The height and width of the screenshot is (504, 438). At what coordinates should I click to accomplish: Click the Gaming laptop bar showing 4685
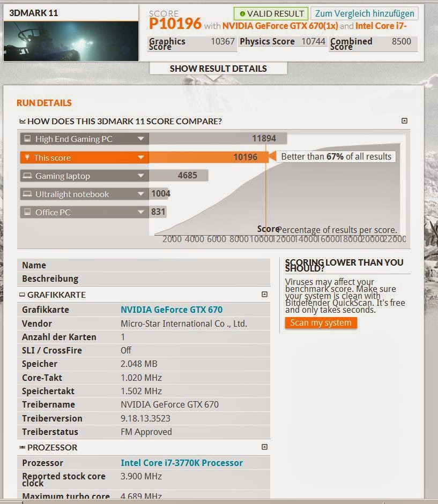179,176
